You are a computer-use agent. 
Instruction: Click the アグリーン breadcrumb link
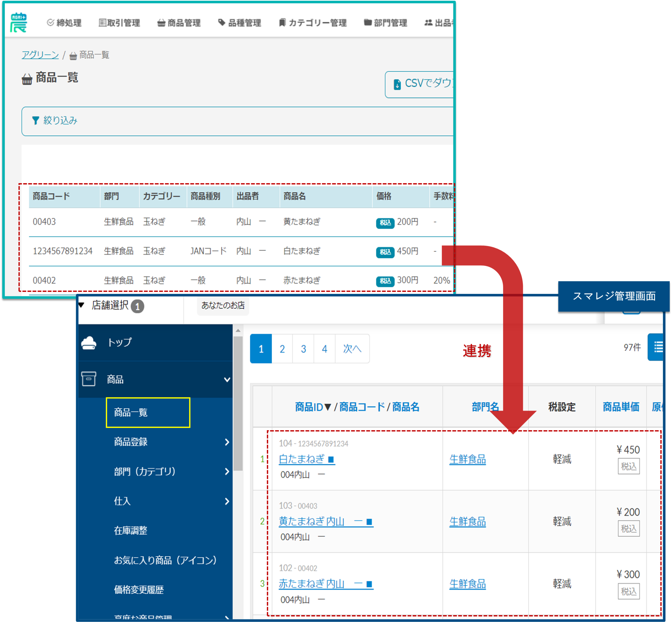(x=40, y=55)
